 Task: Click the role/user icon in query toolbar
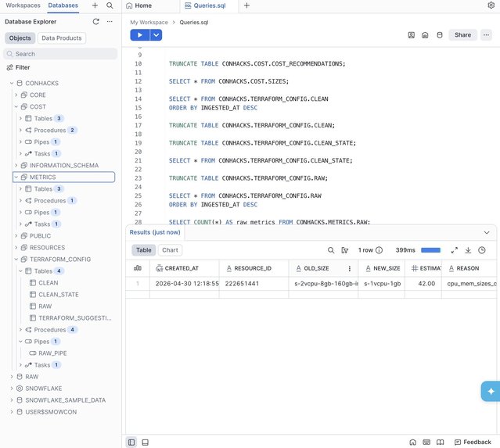pyautogui.click(x=412, y=35)
